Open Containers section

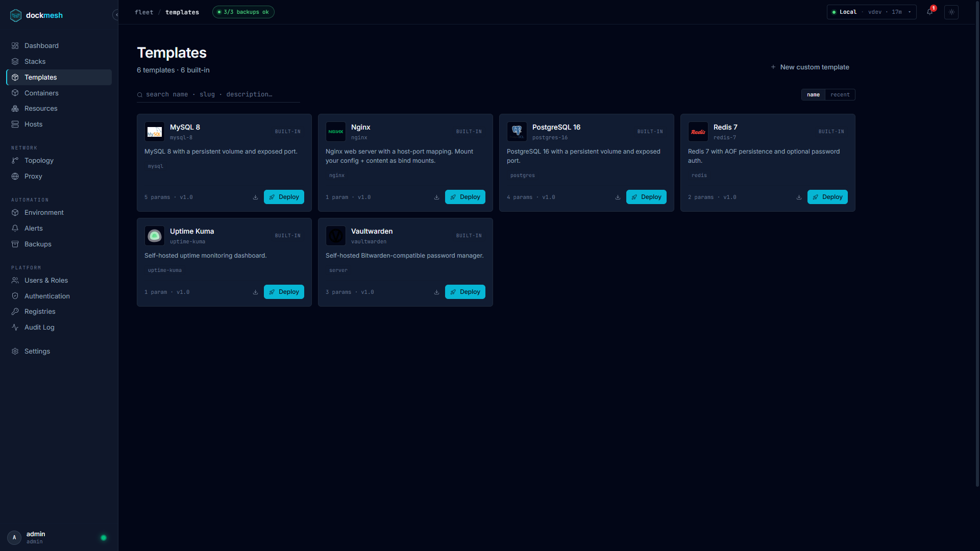tap(59, 93)
